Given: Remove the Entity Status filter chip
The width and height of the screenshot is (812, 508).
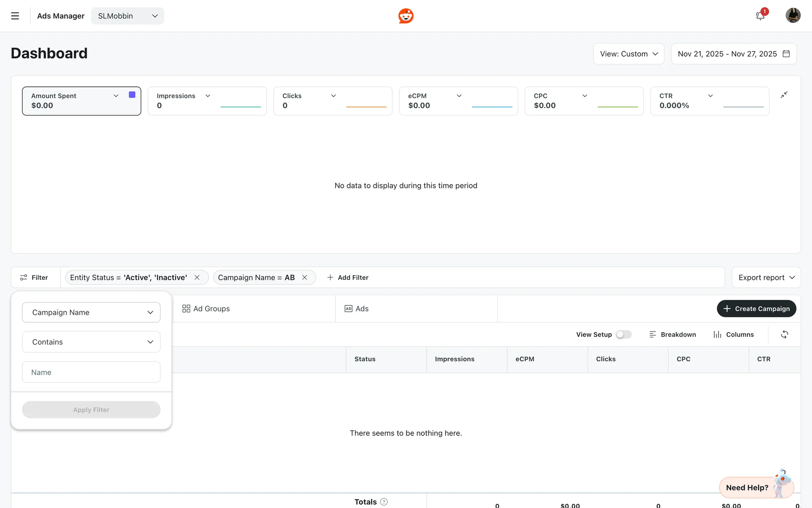Looking at the screenshot, I should click(x=197, y=277).
